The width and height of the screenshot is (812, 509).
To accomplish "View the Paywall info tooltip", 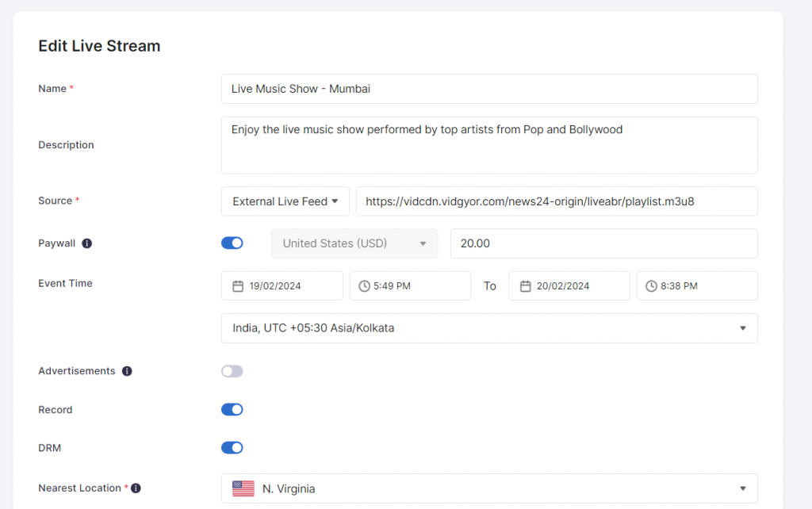I will 89,243.
